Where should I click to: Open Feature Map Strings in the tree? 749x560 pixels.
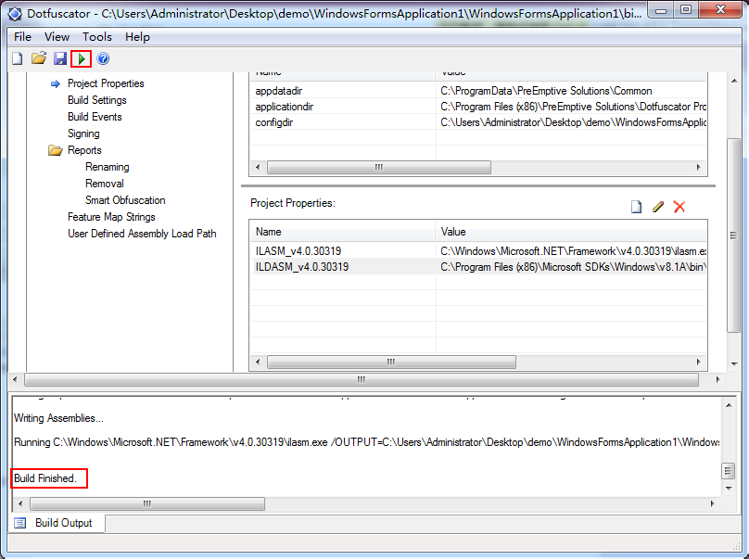[111, 217]
